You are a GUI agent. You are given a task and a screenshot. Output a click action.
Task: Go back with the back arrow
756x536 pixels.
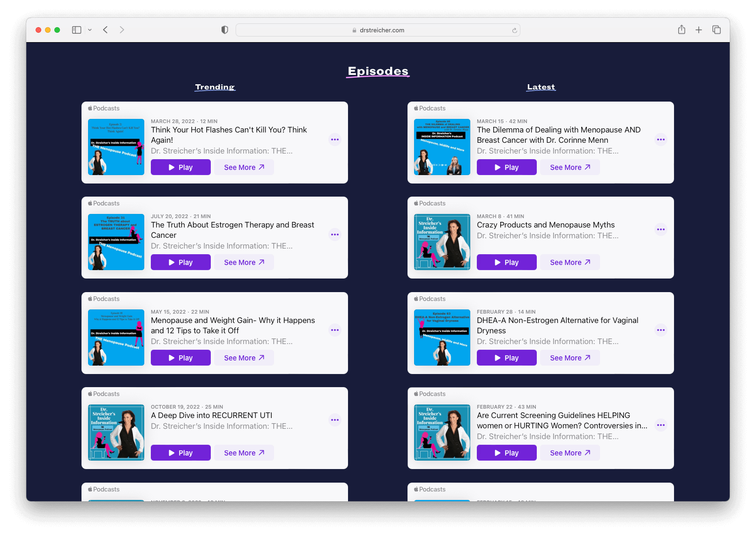[x=105, y=30]
